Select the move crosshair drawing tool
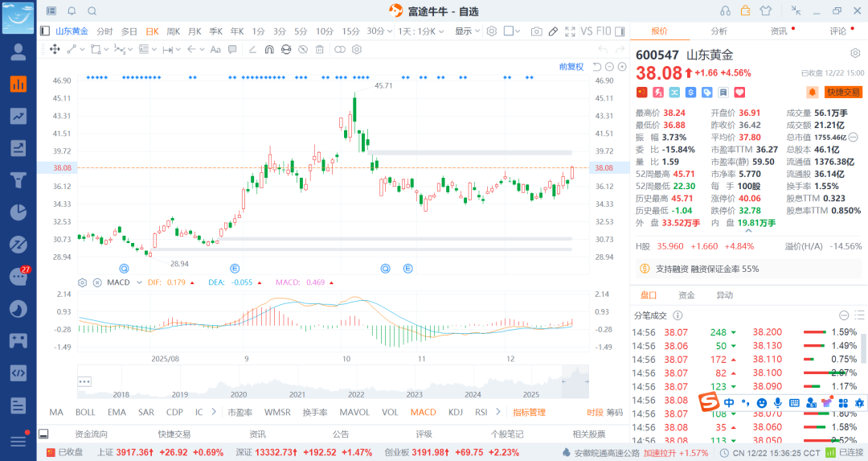The height and width of the screenshot is (461, 868). [x=55, y=49]
